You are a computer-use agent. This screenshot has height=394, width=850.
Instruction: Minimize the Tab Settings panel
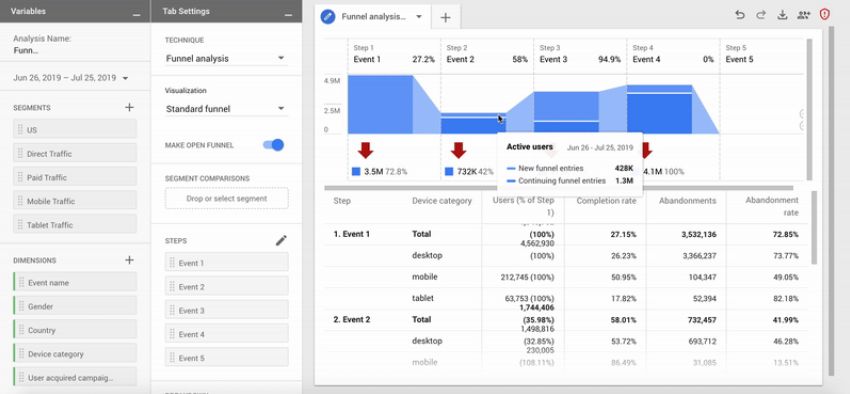click(x=288, y=14)
